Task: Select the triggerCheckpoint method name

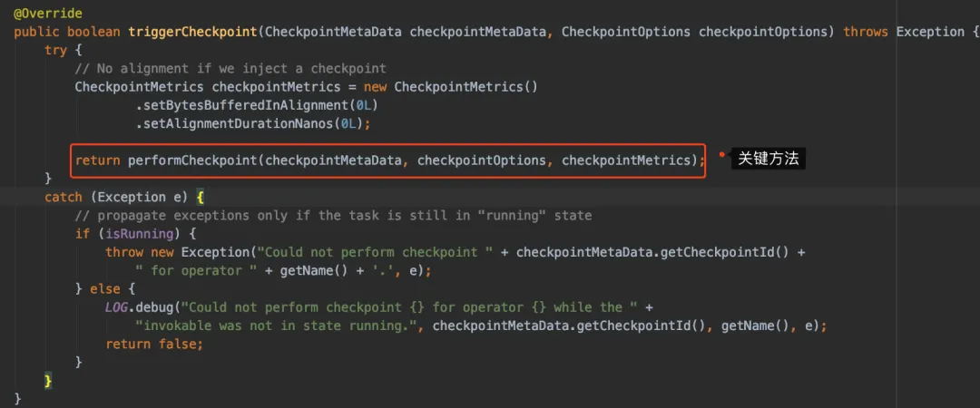Action: click(x=192, y=32)
